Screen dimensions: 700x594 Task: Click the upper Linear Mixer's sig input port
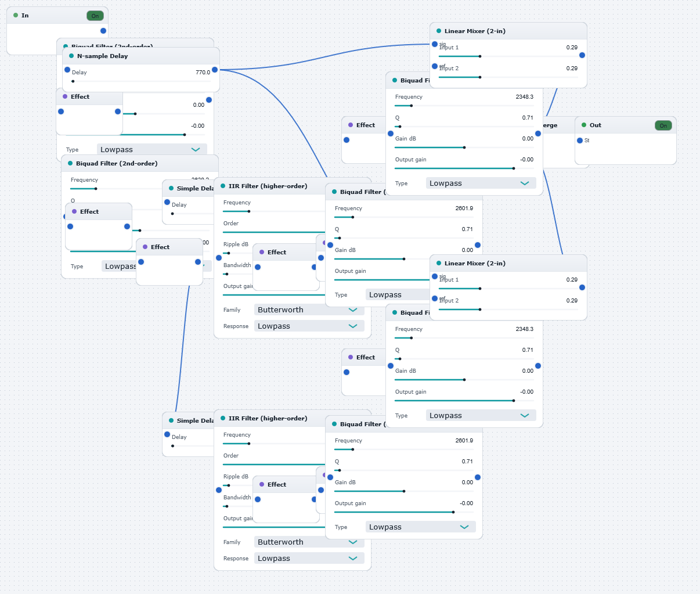pos(435,44)
